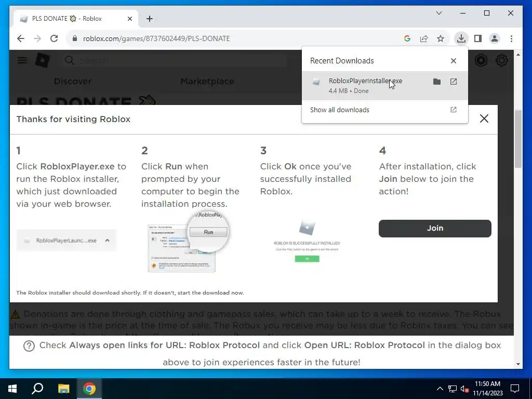Click Show all downloads
This screenshot has height=399, width=532.
pyautogui.click(x=340, y=110)
